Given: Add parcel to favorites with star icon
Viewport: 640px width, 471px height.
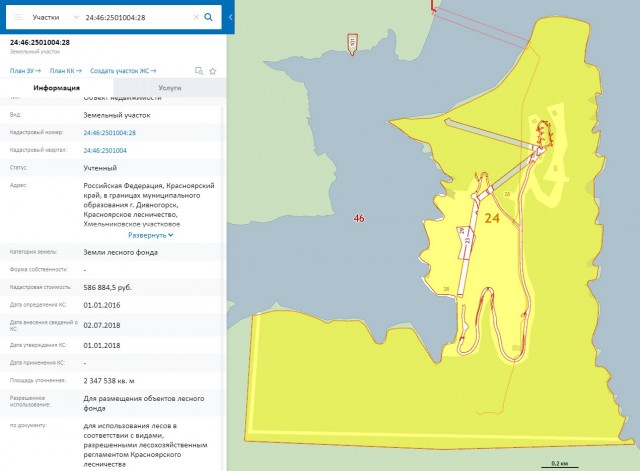Looking at the screenshot, I should [213, 71].
